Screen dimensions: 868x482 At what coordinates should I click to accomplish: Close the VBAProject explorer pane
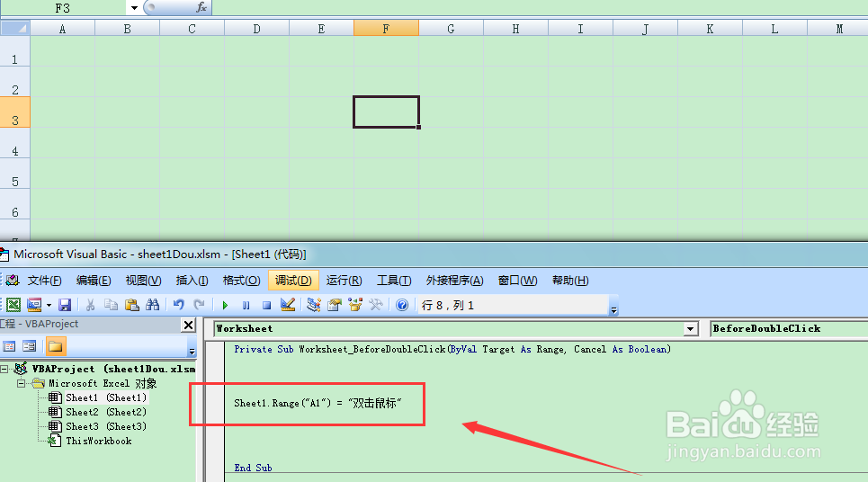tap(189, 325)
